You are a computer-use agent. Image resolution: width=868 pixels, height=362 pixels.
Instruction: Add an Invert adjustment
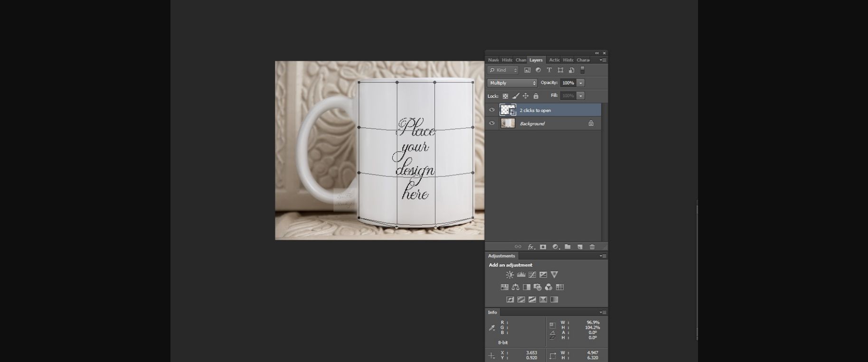coord(510,299)
